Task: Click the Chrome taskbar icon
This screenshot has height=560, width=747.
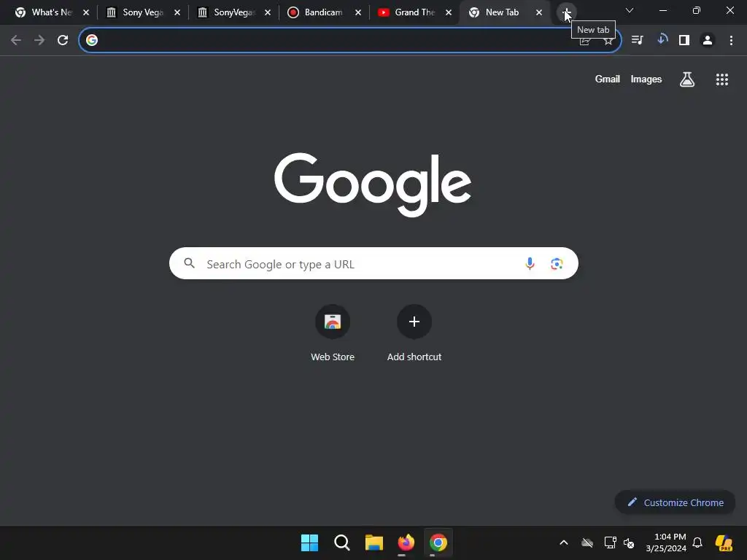Action: (438, 542)
